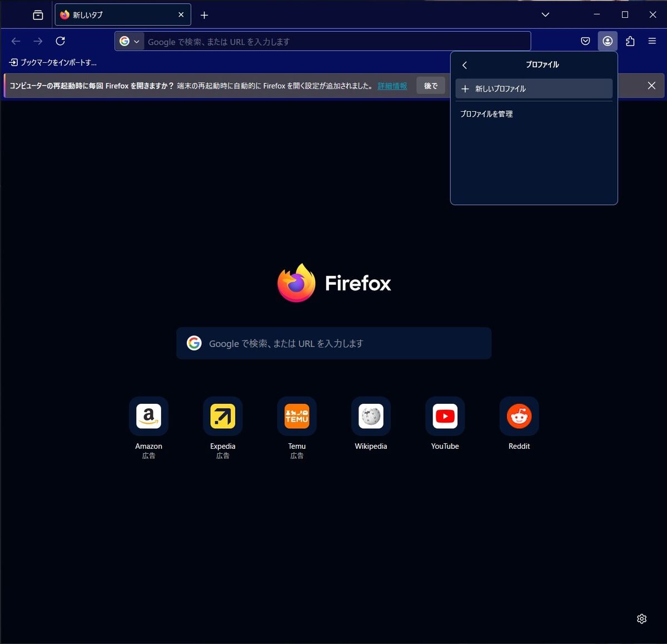The width and height of the screenshot is (667, 644).
Task: Open プロファイルを管理 menu entry
Action: tap(534, 114)
